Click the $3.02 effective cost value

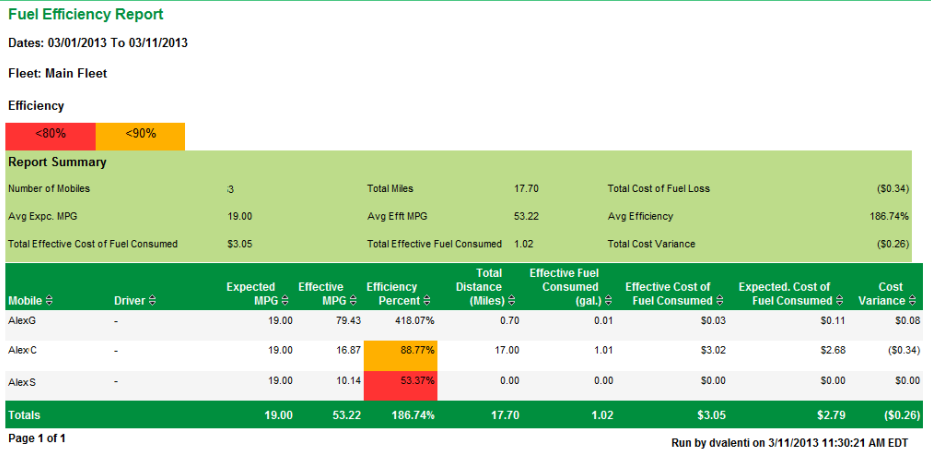point(713,351)
